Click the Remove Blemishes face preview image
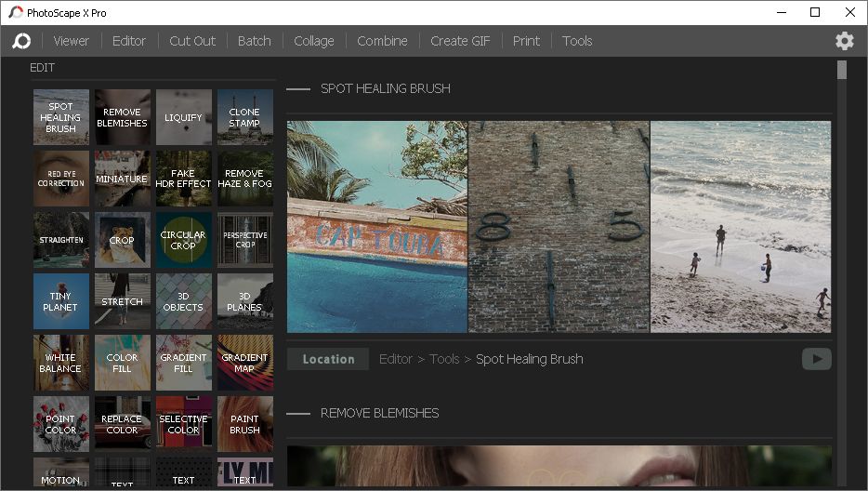The image size is (868, 491). click(x=559, y=467)
